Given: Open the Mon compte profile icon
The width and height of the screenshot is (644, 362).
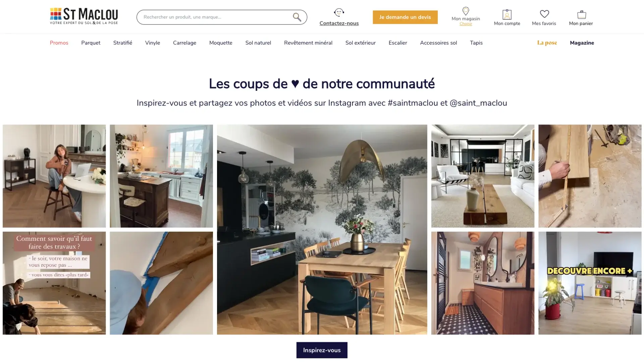Looking at the screenshot, I should click(x=507, y=14).
